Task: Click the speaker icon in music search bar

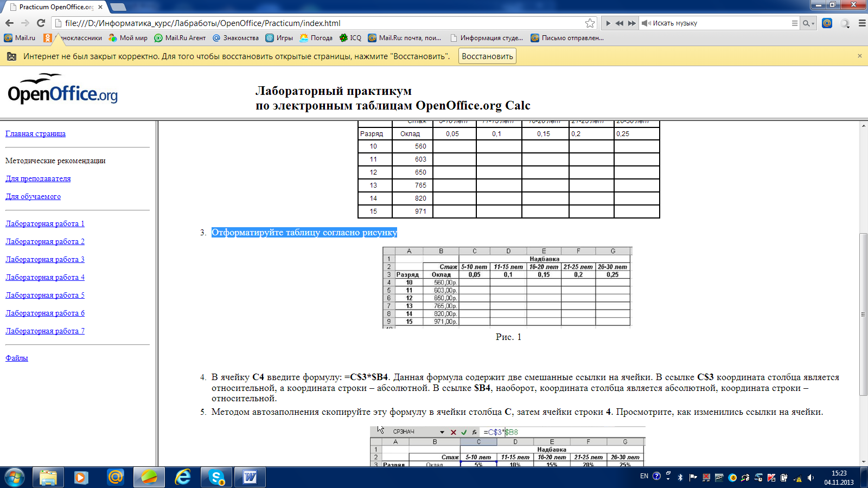Action: click(x=646, y=23)
